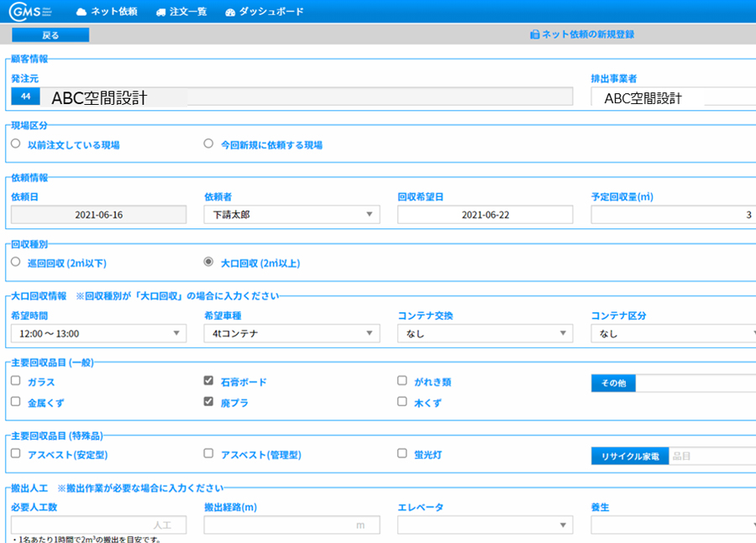
Task: Check the 蛍光灯 checkbox
Action: coord(402,453)
